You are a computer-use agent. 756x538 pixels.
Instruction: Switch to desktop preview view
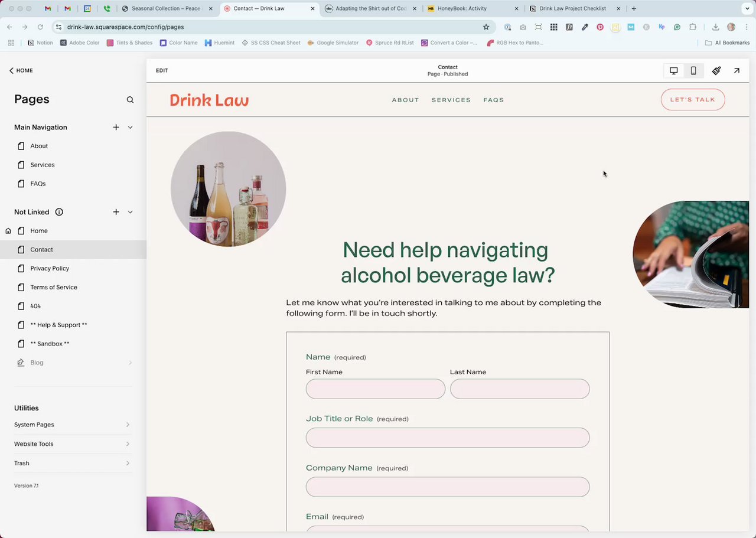(x=673, y=71)
